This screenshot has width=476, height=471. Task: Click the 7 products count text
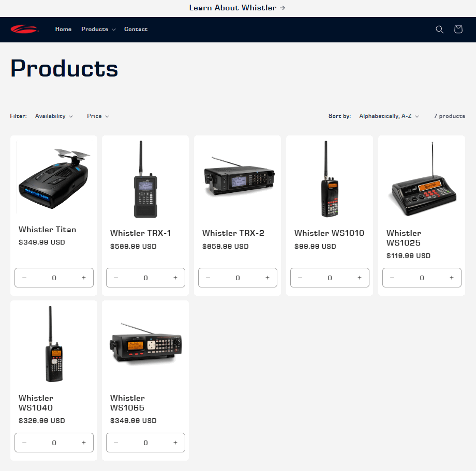click(449, 116)
